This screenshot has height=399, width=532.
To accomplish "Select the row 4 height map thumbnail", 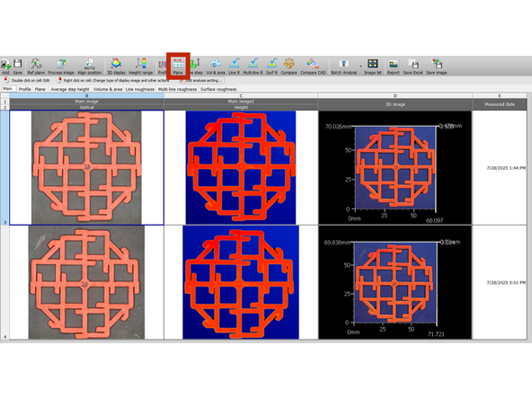I will click(x=241, y=282).
